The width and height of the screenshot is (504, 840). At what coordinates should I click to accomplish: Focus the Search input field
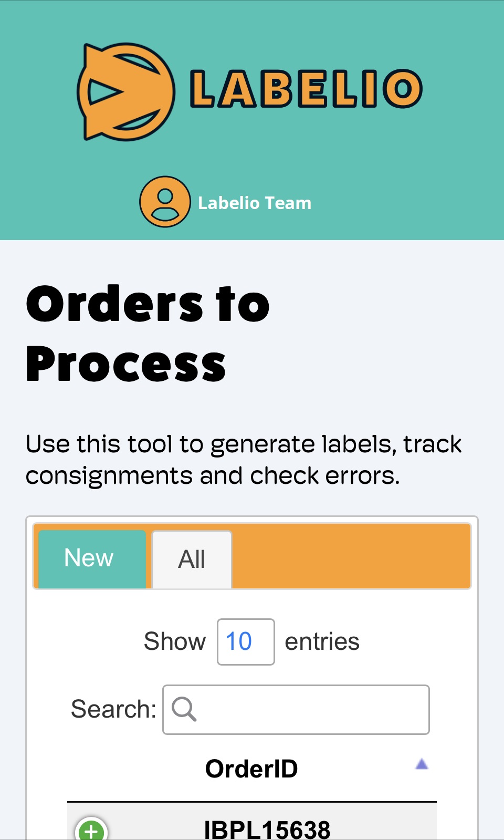(296, 710)
